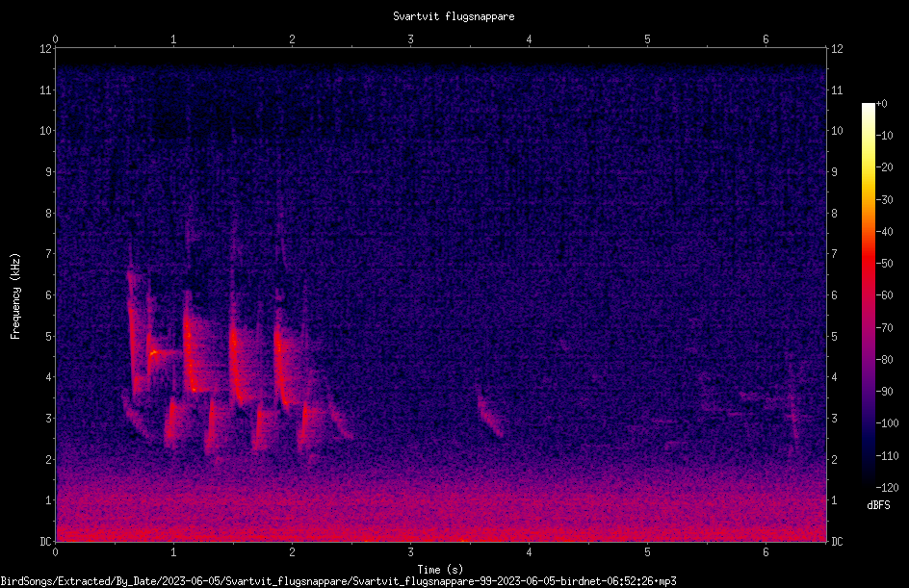Click the dBFS unit label
Screen dimensions: 909x588
(x=878, y=505)
